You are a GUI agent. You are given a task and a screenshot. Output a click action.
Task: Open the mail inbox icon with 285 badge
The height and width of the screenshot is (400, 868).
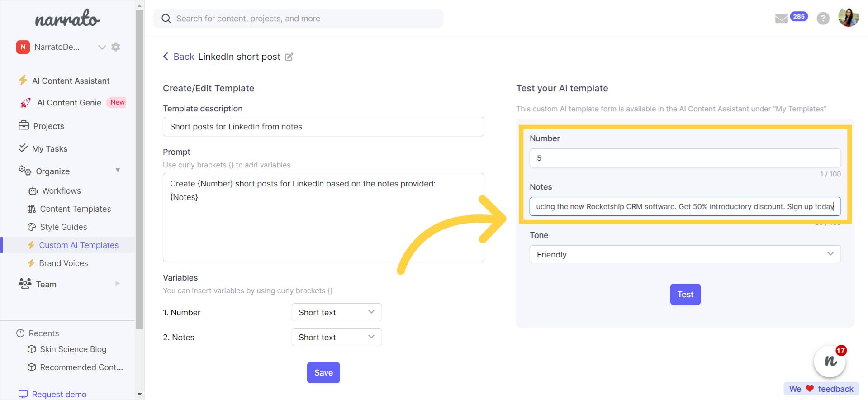pos(782,19)
